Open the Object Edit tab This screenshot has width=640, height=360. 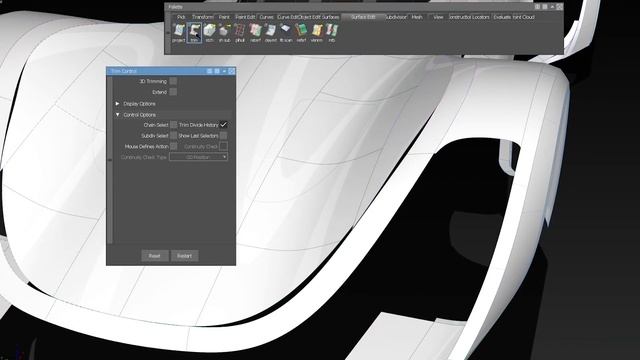pos(309,17)
